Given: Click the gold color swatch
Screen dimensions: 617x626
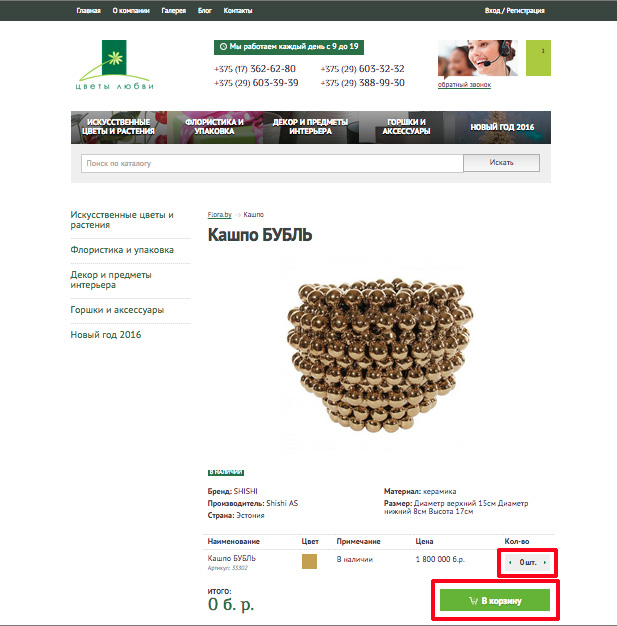Looking at the screenshot, I should pyautogui.click(x=309, y=561).
